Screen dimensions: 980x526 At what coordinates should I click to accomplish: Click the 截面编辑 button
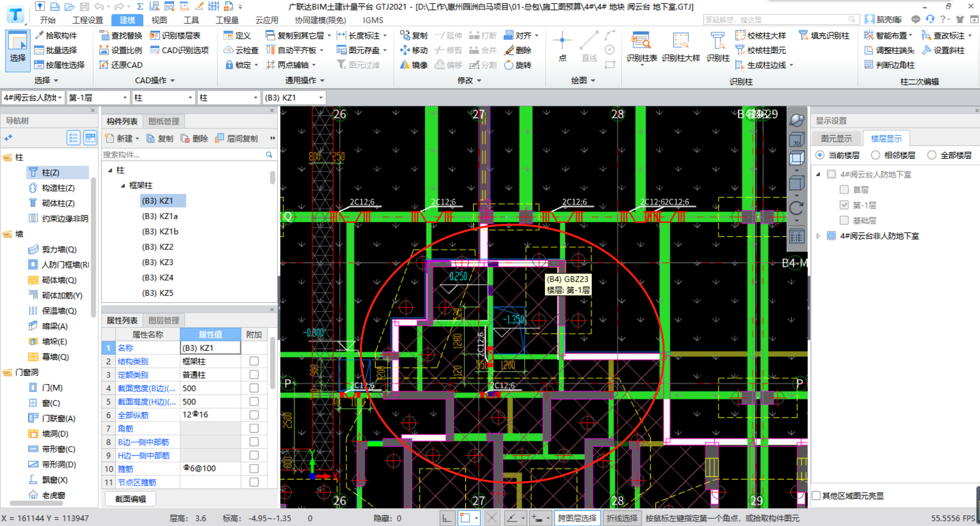(x=131, y=499)
